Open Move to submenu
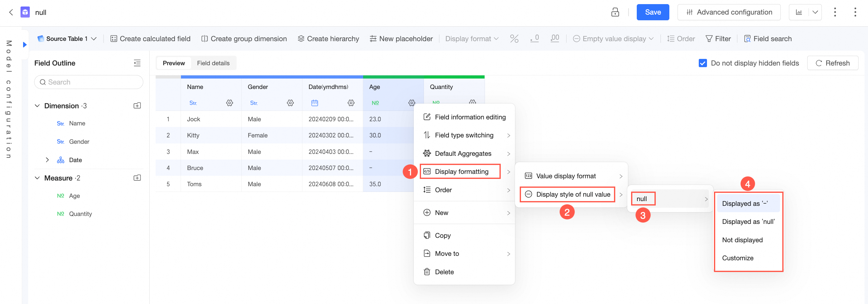Image resolution: width=868 pixels, height=304 pixels. pos(464,254)
